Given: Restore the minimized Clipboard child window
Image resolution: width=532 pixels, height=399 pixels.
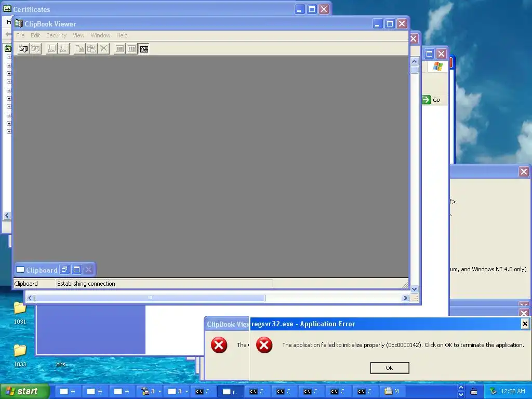Looking at the screenshot, I should tap(64, 270).
